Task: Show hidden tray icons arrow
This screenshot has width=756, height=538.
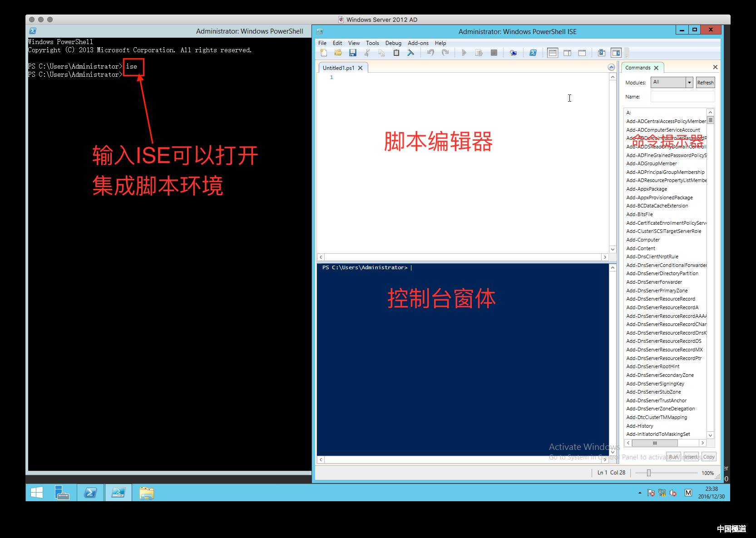Action: pyautogui.click(x=640, y=493)
